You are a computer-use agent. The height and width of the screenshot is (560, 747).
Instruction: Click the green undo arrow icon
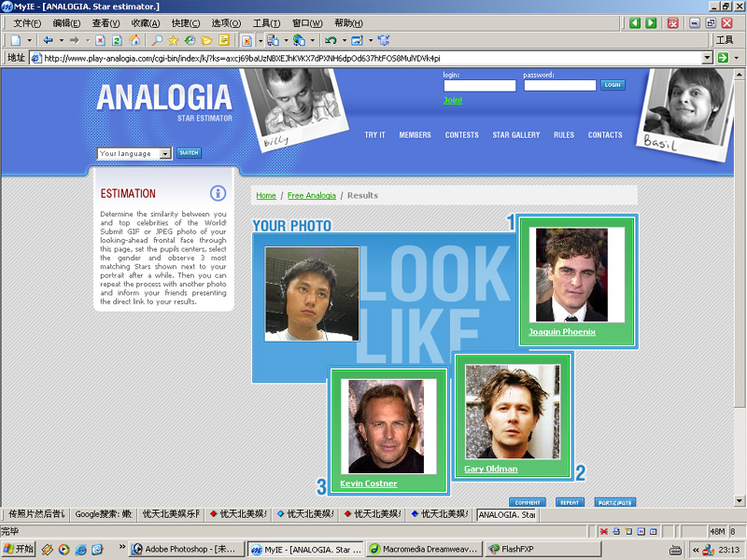point(331,40)
